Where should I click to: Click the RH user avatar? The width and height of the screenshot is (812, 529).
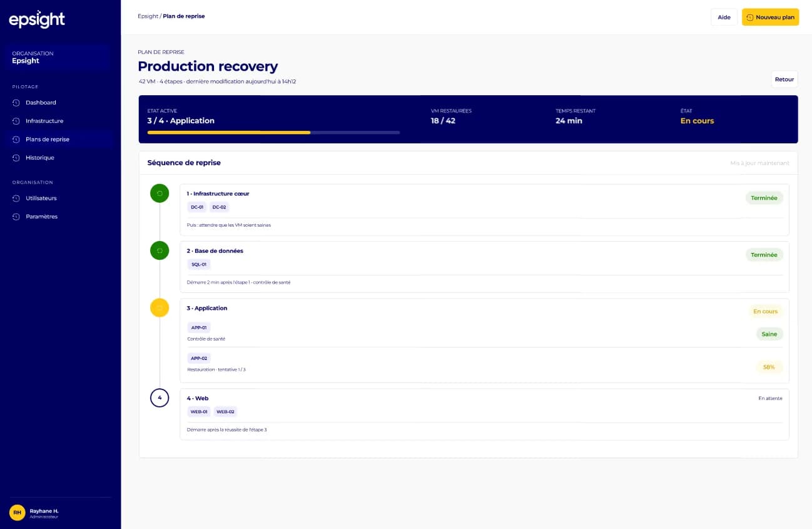pyautogui.click(x=18, y=513)
